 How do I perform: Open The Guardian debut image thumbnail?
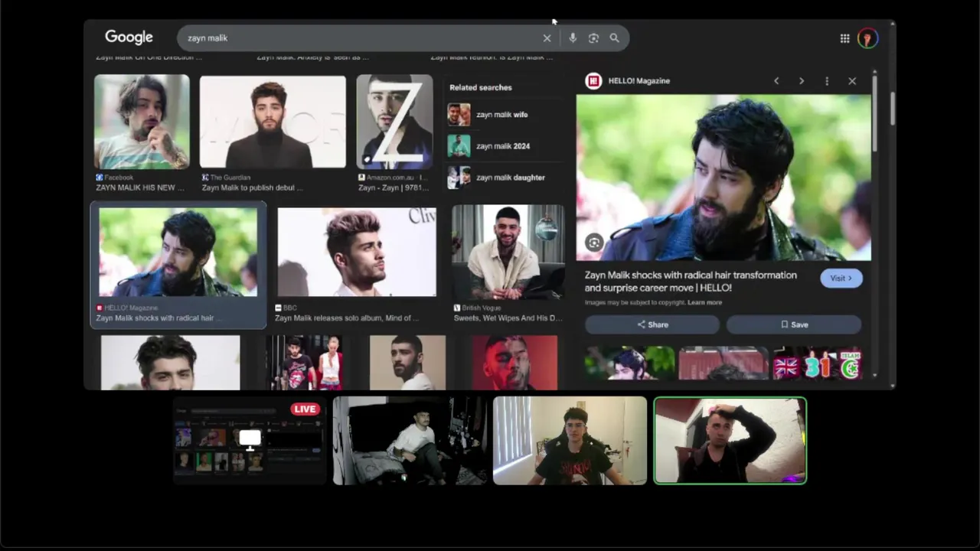(273, 122)
